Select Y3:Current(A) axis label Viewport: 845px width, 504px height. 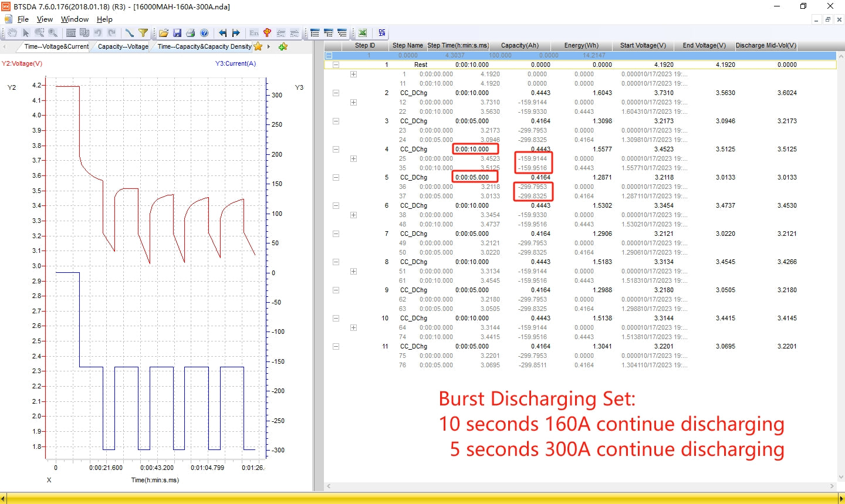[x=235, y=63]
